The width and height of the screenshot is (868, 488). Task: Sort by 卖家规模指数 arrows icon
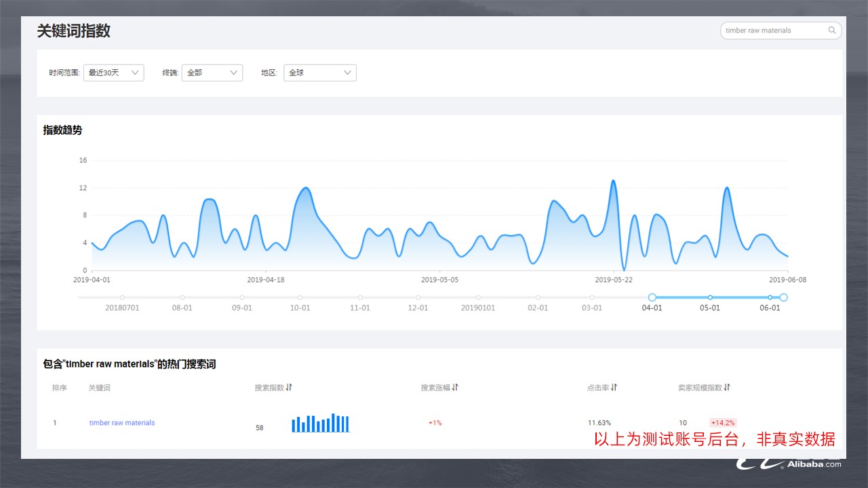tap(727, 388)
